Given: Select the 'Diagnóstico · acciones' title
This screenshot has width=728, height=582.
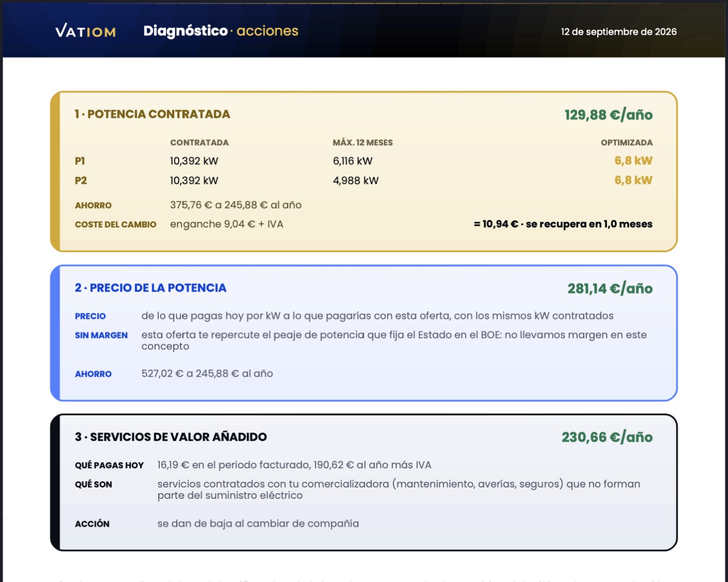Looking at the screenshot, I should click(221, 31).
